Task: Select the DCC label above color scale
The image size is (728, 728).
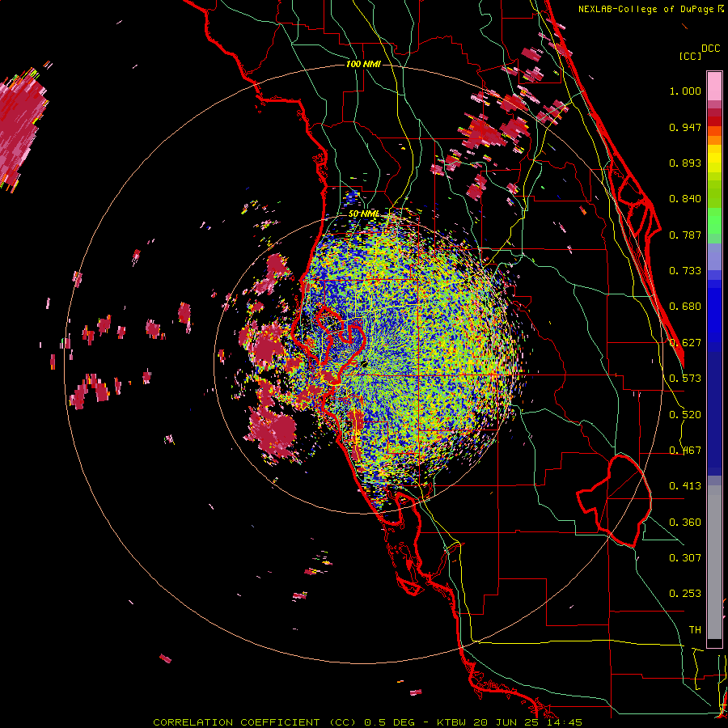Action: pos(710,49)
